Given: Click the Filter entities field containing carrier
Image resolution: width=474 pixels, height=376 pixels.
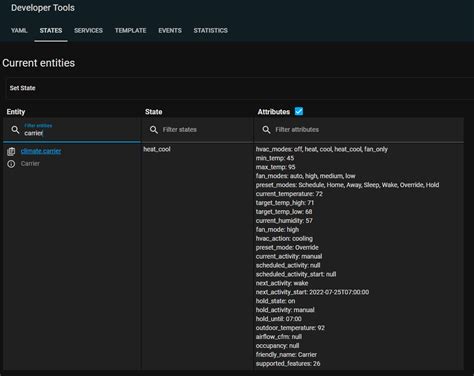Looking at the screenshot, I should pos(72,130).
